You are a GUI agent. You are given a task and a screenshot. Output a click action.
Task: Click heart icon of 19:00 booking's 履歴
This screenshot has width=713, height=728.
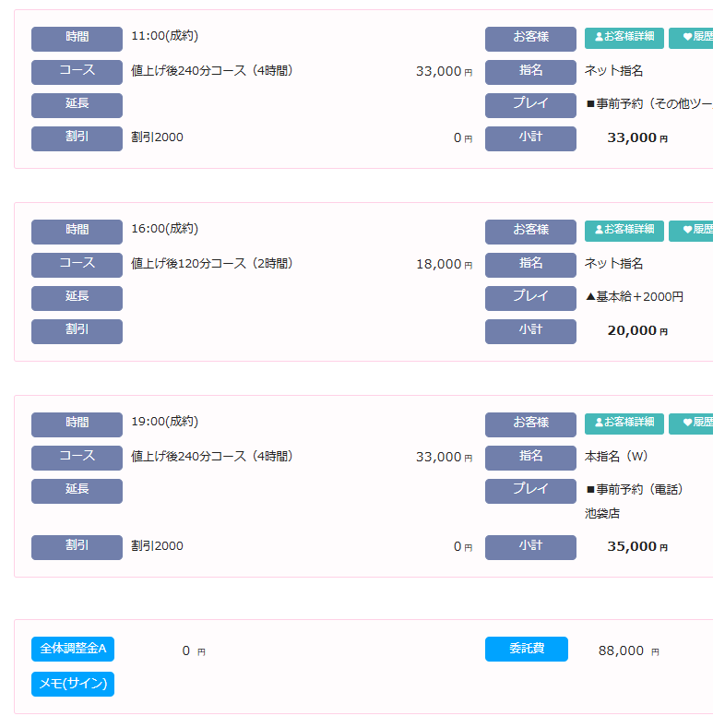687,423
